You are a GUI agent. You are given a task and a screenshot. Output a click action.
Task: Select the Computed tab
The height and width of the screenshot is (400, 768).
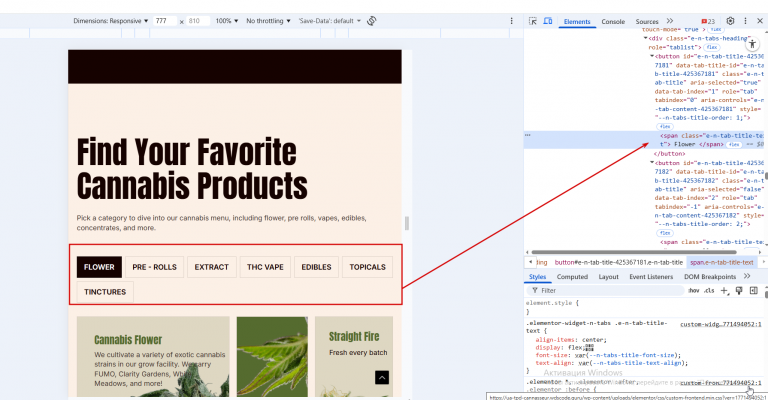click(x=572, y=277)
